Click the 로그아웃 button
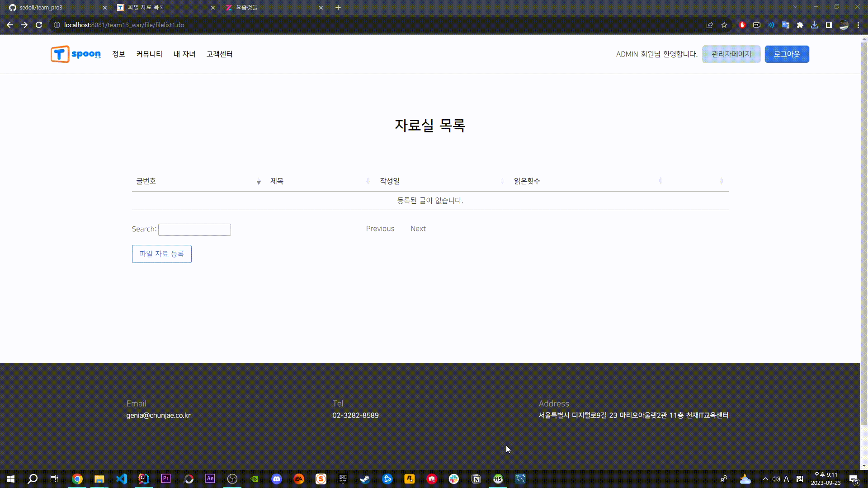 coord(787,54)
